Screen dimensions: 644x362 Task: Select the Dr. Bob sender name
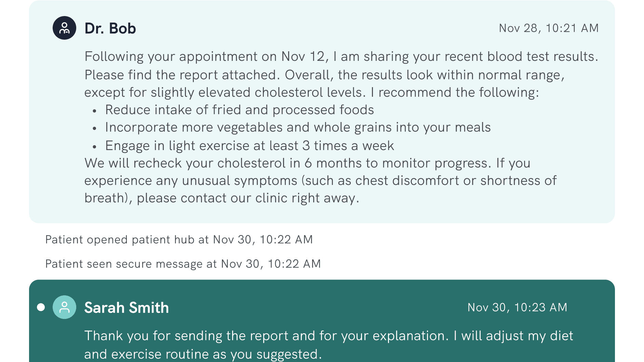(110, 28)
